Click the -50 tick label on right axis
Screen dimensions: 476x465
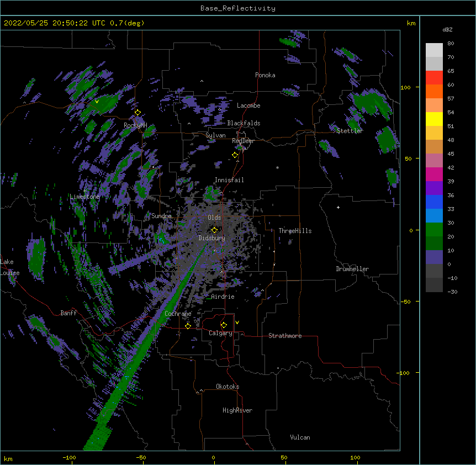click(405, 302)
